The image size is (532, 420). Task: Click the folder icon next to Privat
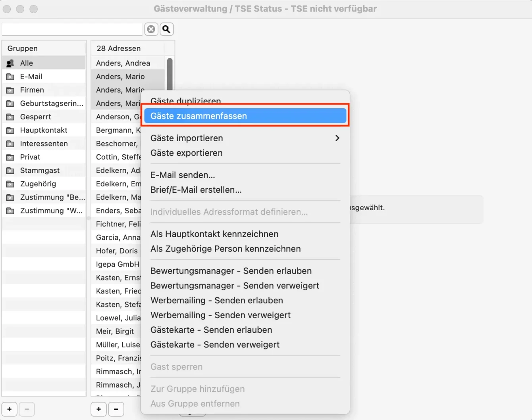click(10, 157)
